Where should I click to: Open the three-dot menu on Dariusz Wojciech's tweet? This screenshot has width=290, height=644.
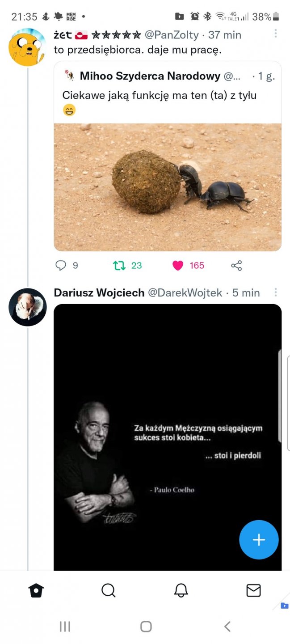276,292
